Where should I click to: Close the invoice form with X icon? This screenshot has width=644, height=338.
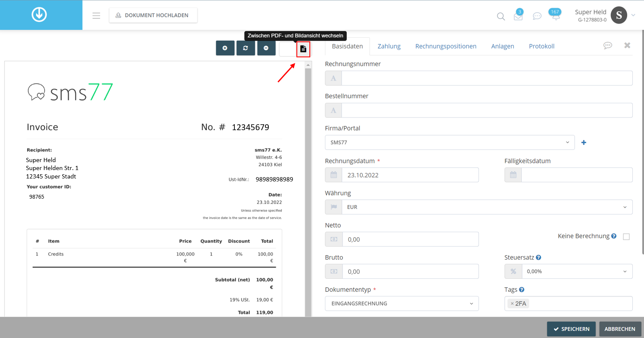point(627,45)
